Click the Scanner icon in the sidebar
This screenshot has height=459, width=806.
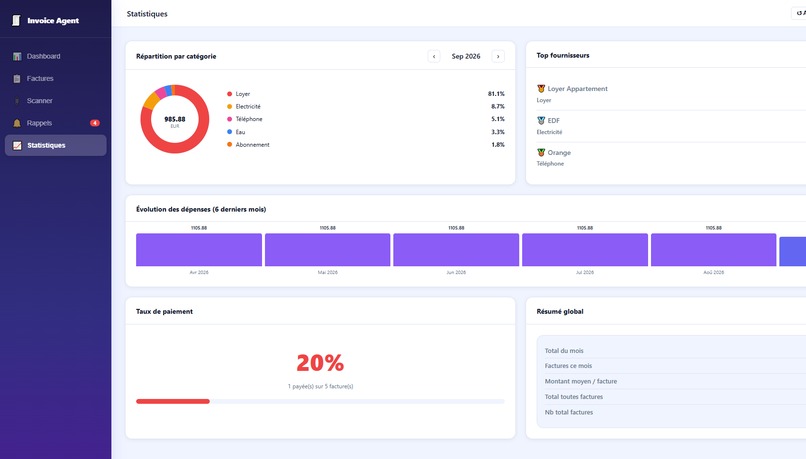tap(17, 101)
